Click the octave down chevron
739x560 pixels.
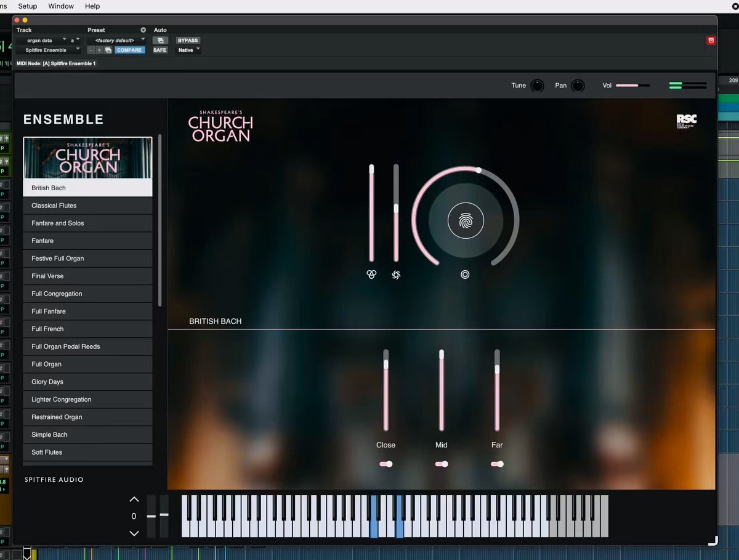point(134,534)
